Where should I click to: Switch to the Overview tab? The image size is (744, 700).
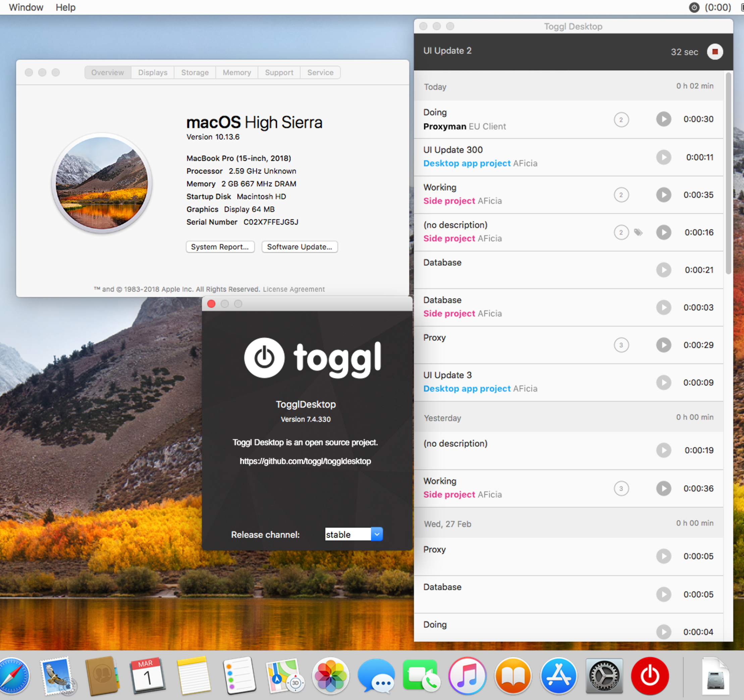pyautogui.click(x=107, y=72)
